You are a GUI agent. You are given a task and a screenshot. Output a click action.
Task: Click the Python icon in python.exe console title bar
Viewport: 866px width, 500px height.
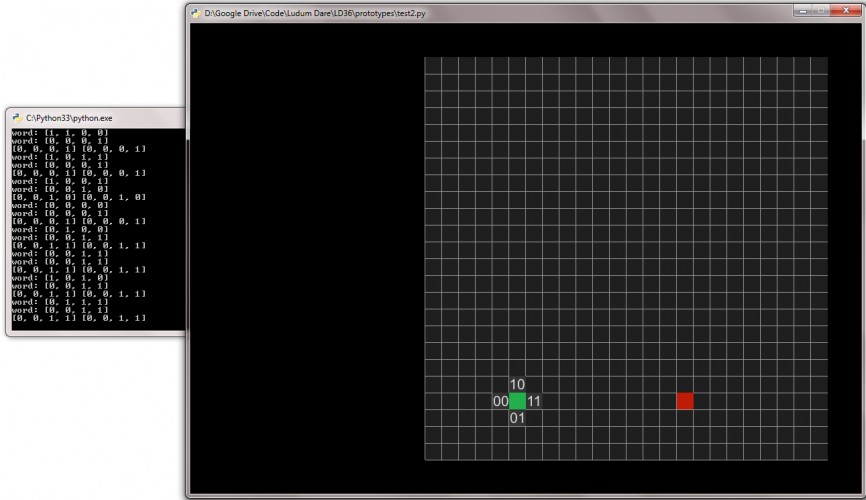18,118
